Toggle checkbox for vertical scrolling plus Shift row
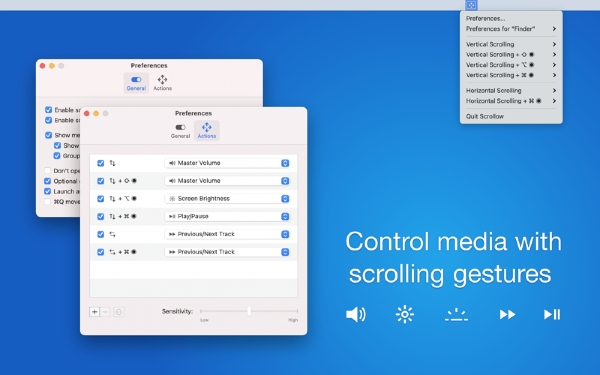600x375 pixels. click(101, 181)
